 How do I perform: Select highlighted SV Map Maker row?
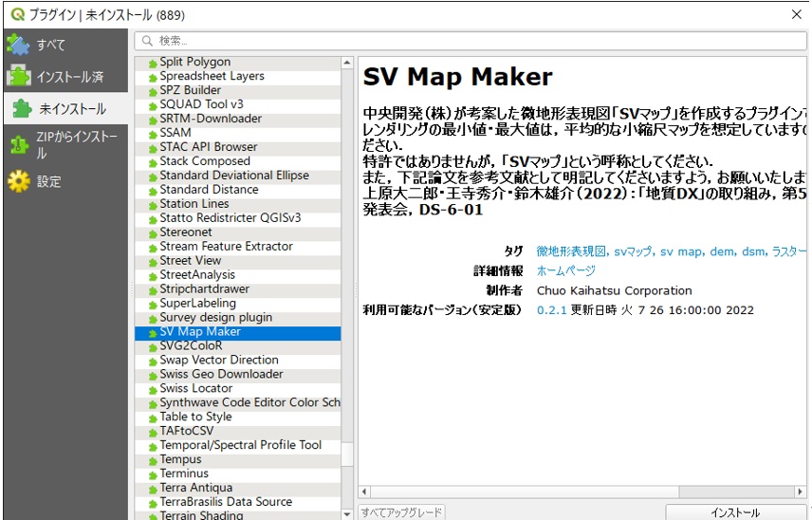[238, 331]
